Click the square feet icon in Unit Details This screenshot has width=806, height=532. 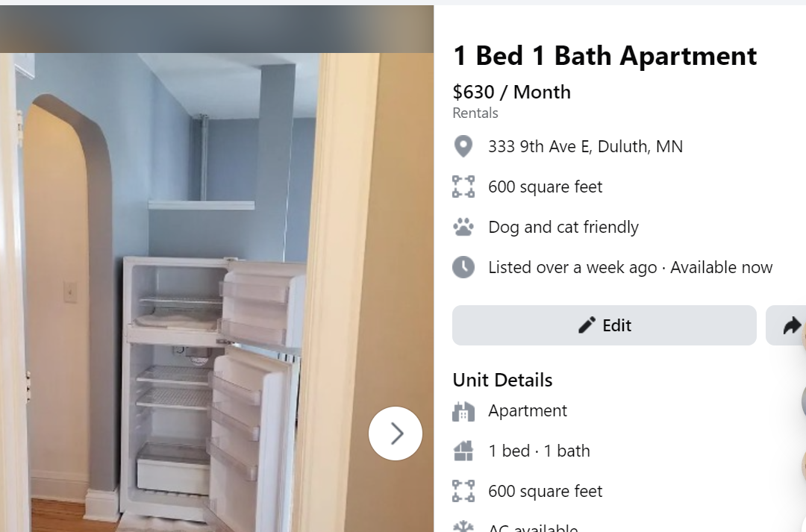463,491
